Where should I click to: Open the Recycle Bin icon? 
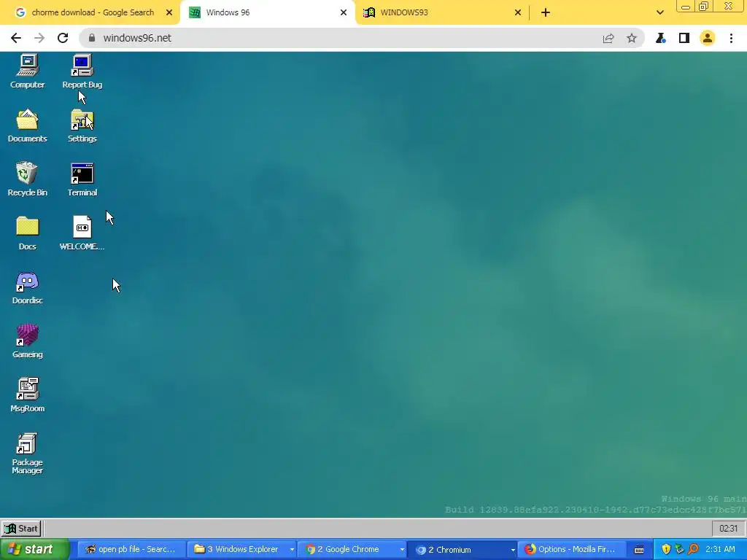coord(27,179)
